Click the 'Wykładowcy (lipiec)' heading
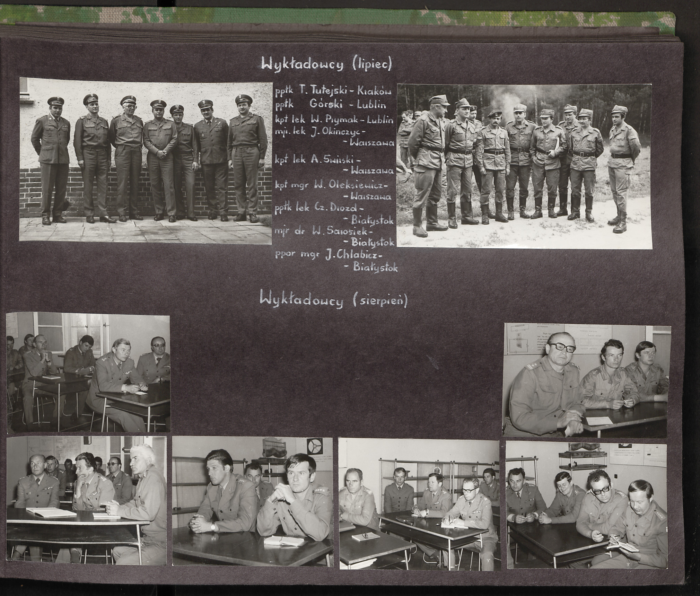This screenshot has width=700, height=596. point(327,64)
